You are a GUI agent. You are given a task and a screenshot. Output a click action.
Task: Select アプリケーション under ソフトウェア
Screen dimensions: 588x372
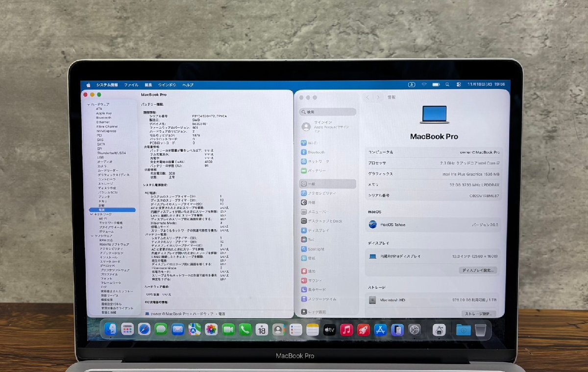[112, 253]
